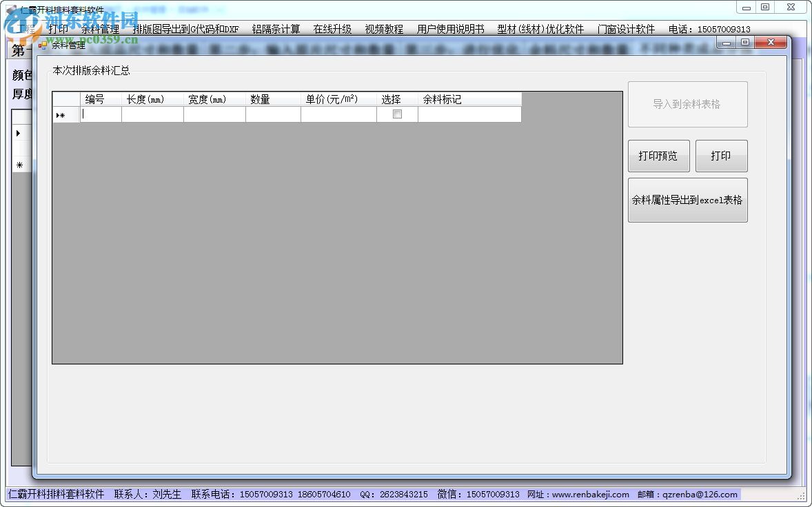The image size is (812, 507).
Task: Click the 打印预览 button
Action: (x=658, y=156)
